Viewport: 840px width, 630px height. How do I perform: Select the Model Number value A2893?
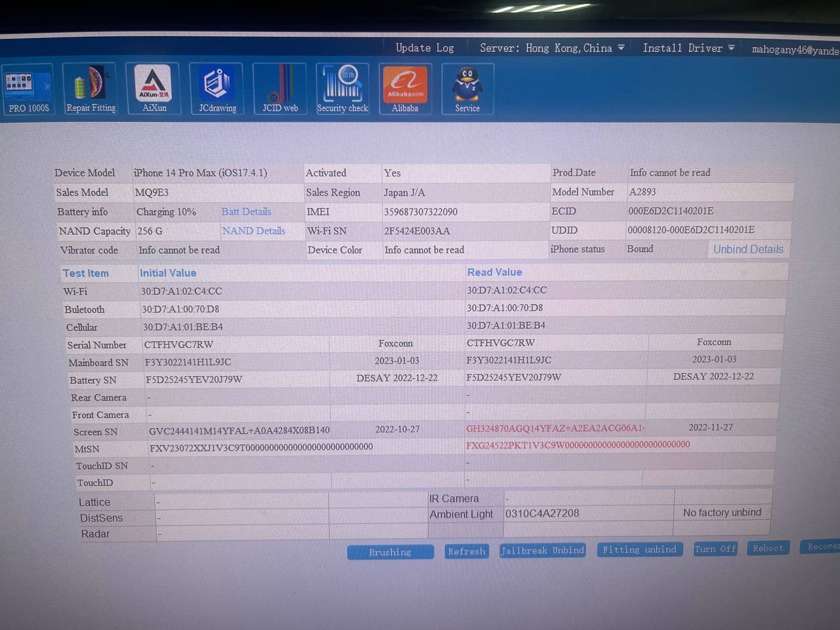coord(642,192)
